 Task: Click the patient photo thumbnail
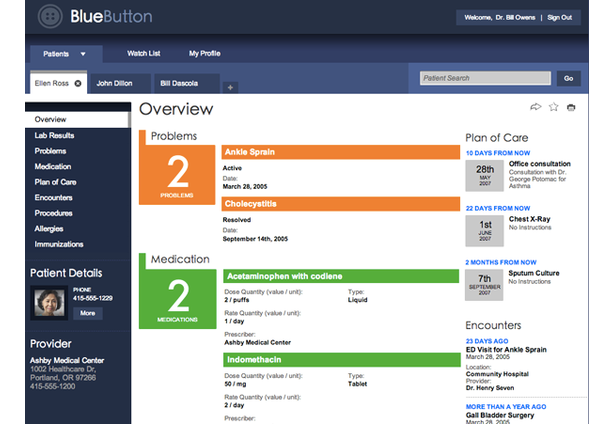tap(49, 302)
